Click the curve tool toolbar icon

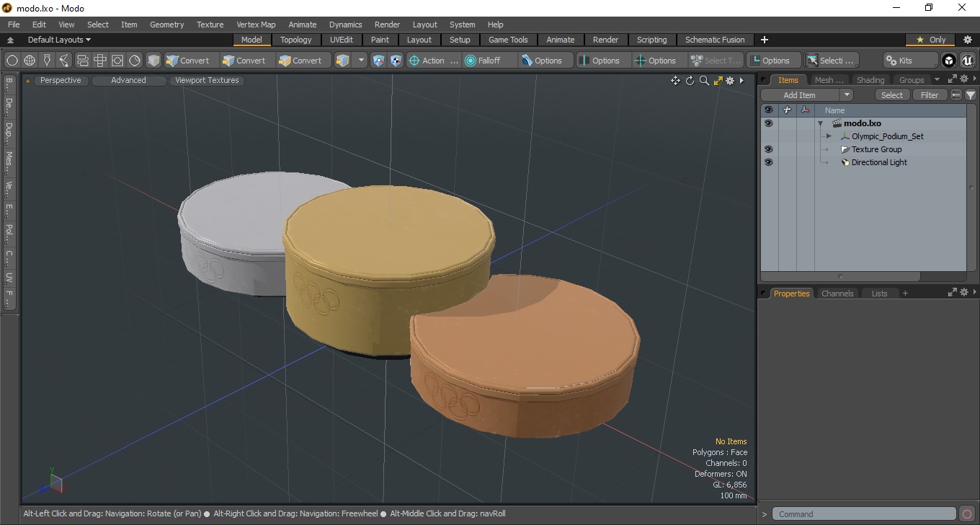pos(64,61)
